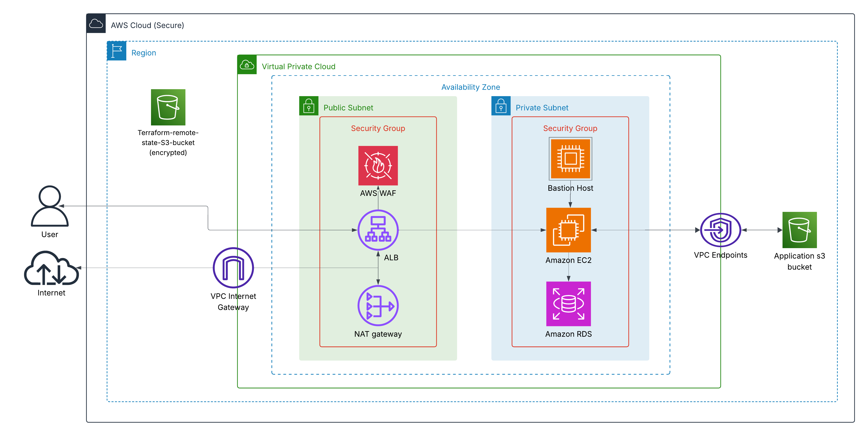Image resolution: width=868 pixels, height=436 pixels.
Task: Click the Private Subnet Security Group label
Action: point(570,128)
